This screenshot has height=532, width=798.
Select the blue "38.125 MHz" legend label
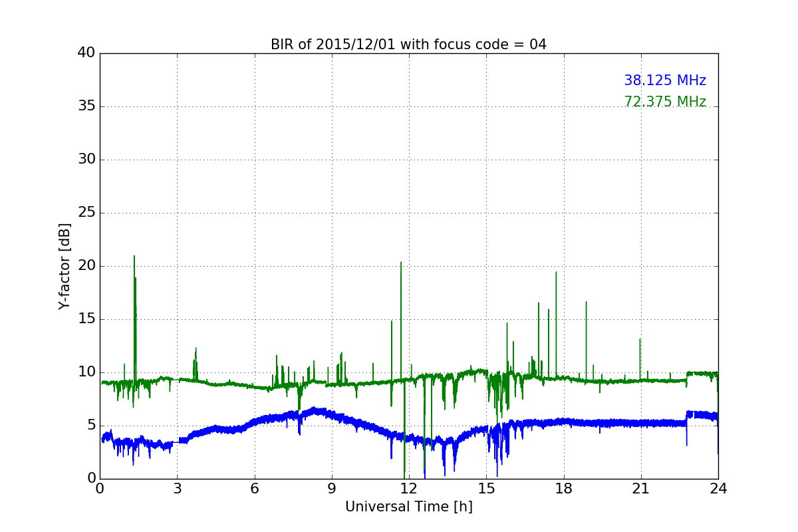[x=665, y=80]
